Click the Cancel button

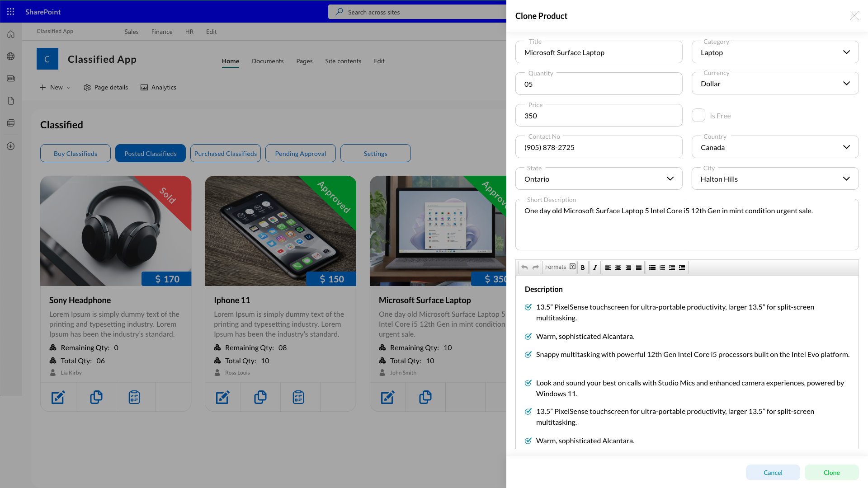773,473
